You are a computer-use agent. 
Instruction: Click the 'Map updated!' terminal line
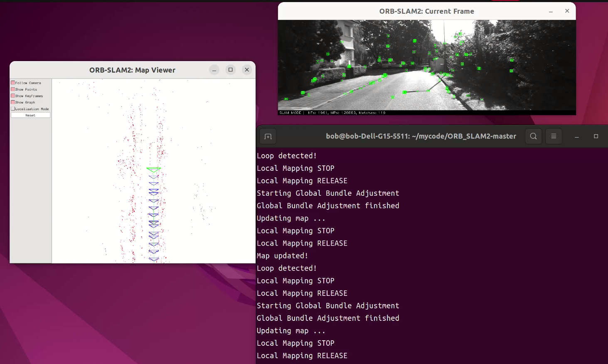pos(282,256)
